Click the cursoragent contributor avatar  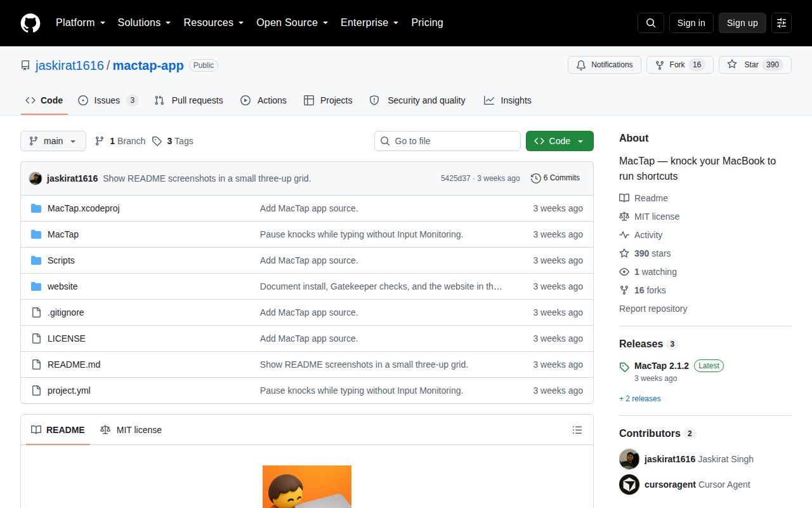629,485
